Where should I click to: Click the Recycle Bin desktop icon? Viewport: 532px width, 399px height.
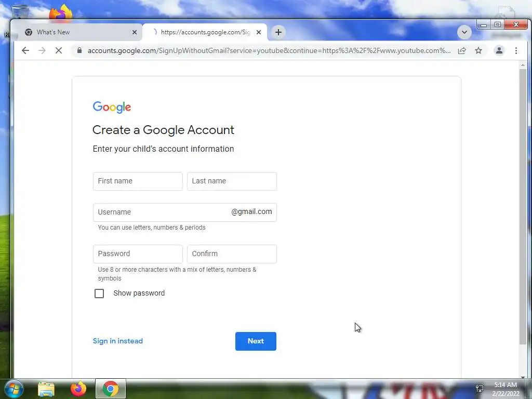19,12
